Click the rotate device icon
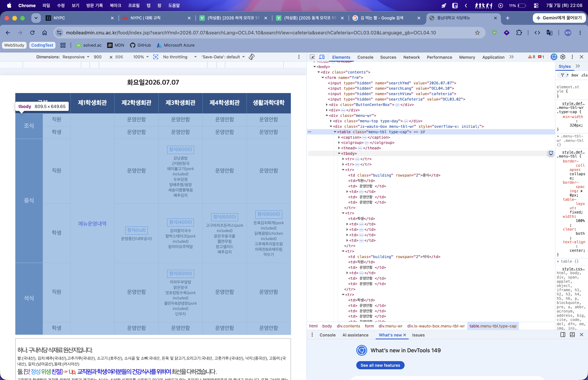Image resolution: width=588 pixels, height=380 pixels. (251, 57)
